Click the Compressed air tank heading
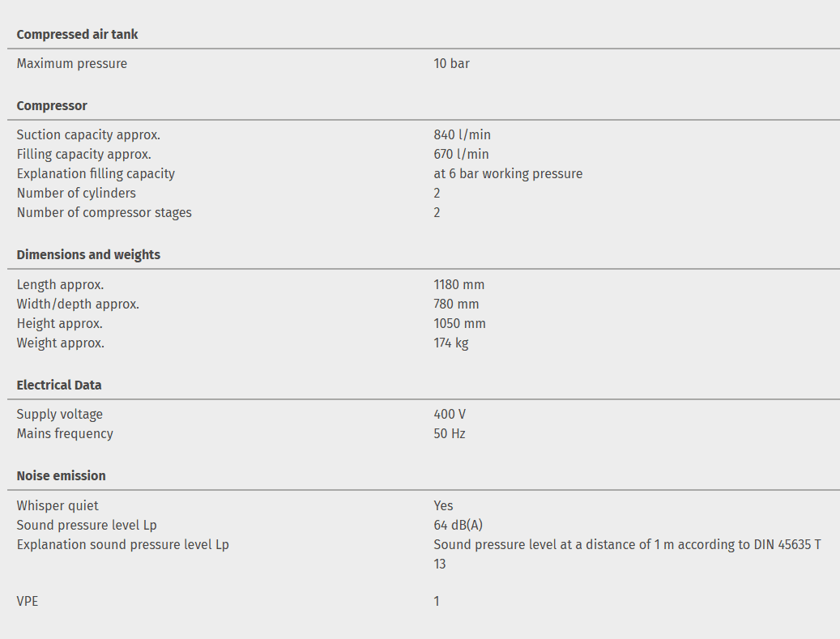The height and width of the screenshot is (639, 840). (77, 34)
